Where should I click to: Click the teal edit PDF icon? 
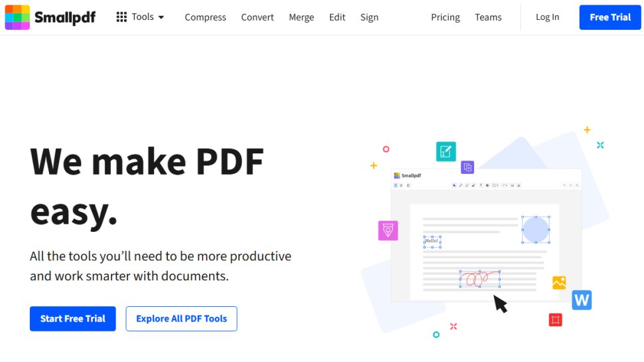(x=446, y=151)
